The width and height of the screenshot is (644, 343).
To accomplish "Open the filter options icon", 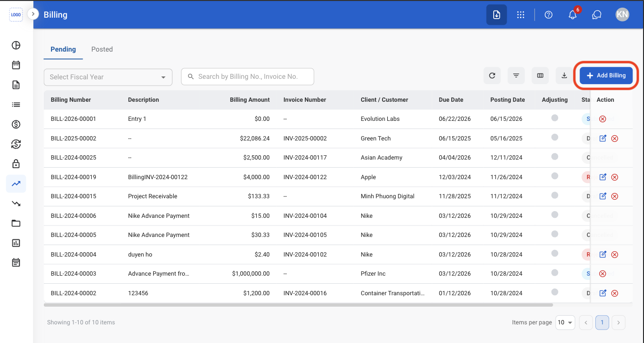I will pyautogui.click(x=516, y=75).
